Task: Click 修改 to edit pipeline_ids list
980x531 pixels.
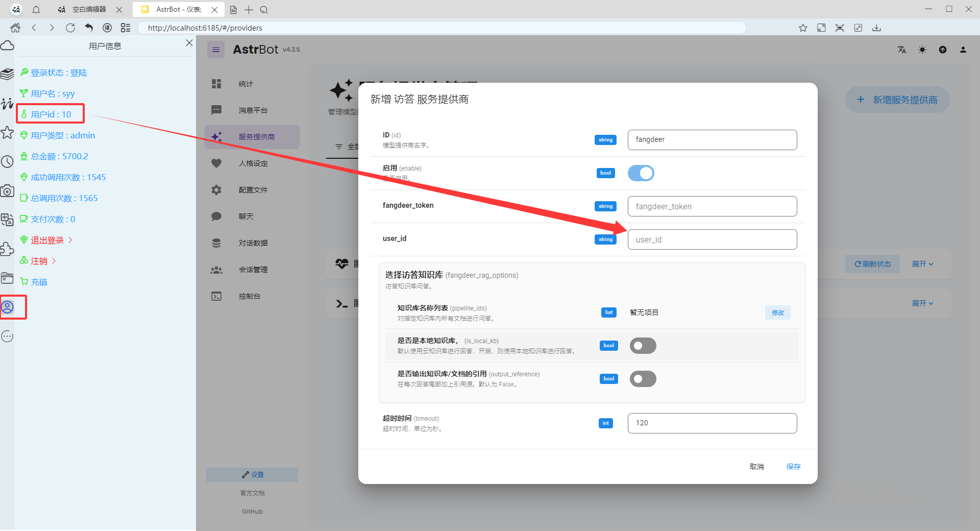Action: (777, 312)
